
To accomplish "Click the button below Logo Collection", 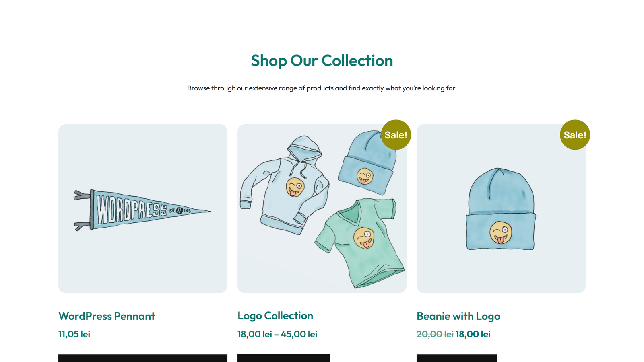I will point(284,358).
